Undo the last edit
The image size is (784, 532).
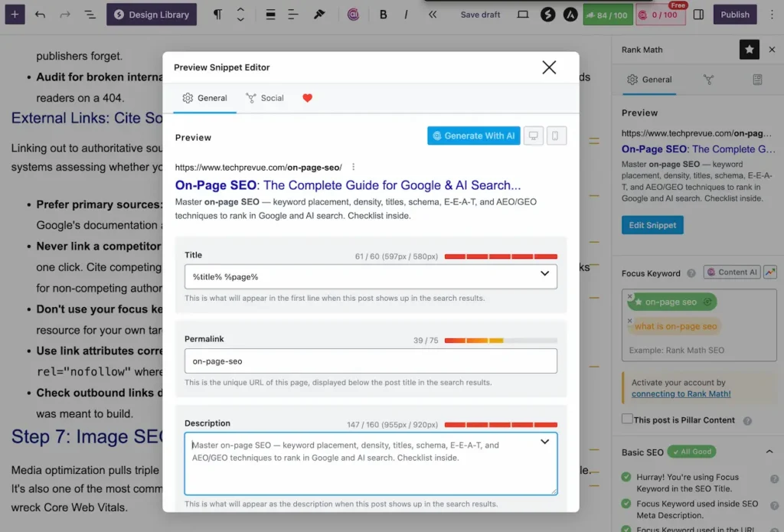click(x=40, y=15)
